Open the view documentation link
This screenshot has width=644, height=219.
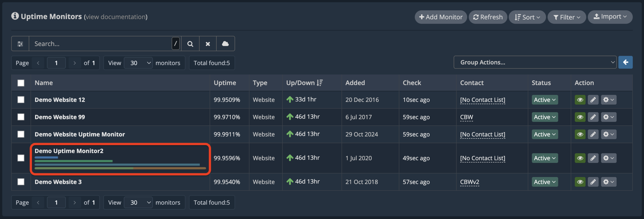[115, 17]
